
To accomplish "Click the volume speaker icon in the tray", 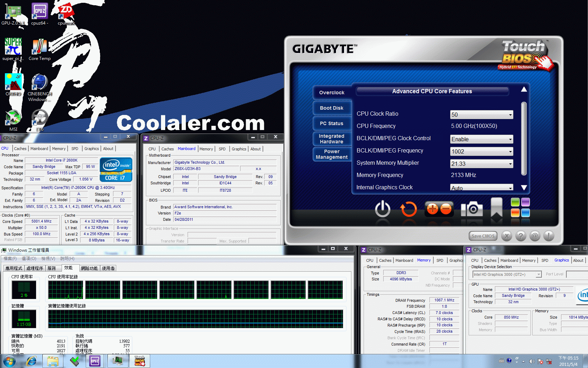I will [532, 361].
